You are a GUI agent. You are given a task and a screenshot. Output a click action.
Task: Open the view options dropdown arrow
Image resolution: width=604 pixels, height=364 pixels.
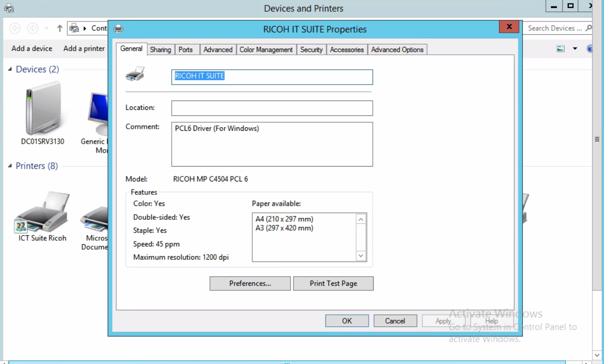click(575, 48)
